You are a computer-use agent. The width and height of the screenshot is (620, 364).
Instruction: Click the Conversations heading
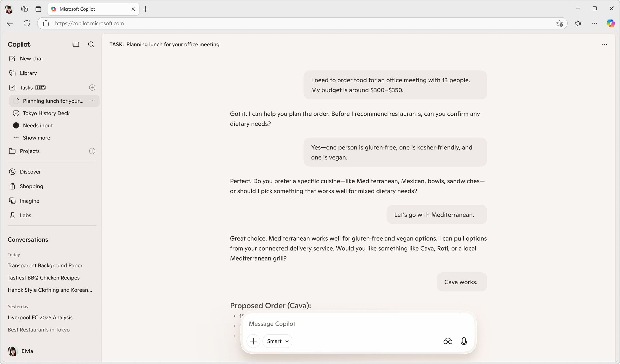coord(28,240)
